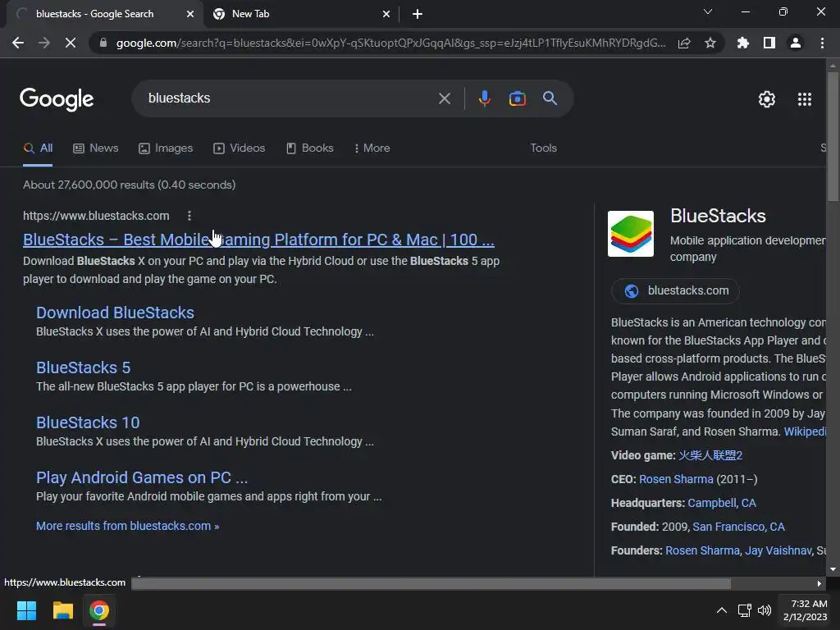Open a new tab with plus button
Image resolution: width=840 pixels, height=630 pixels.
[418, 14]
